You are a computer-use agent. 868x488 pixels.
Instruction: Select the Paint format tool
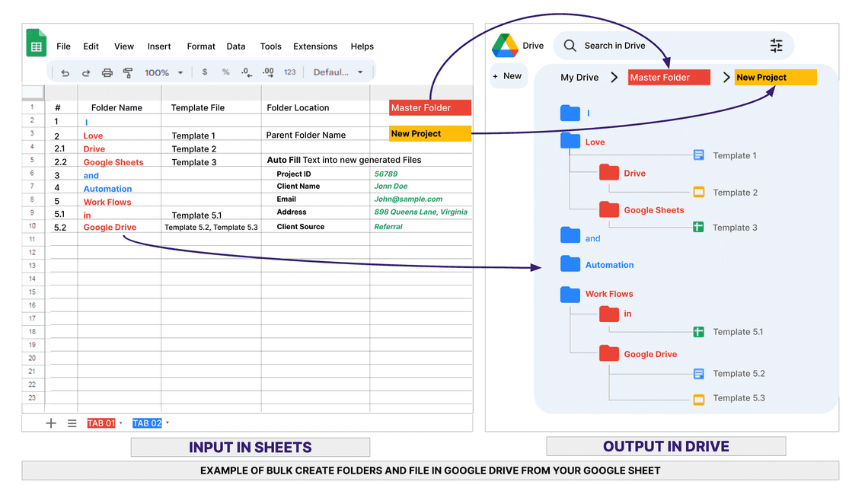pos(127,72)
